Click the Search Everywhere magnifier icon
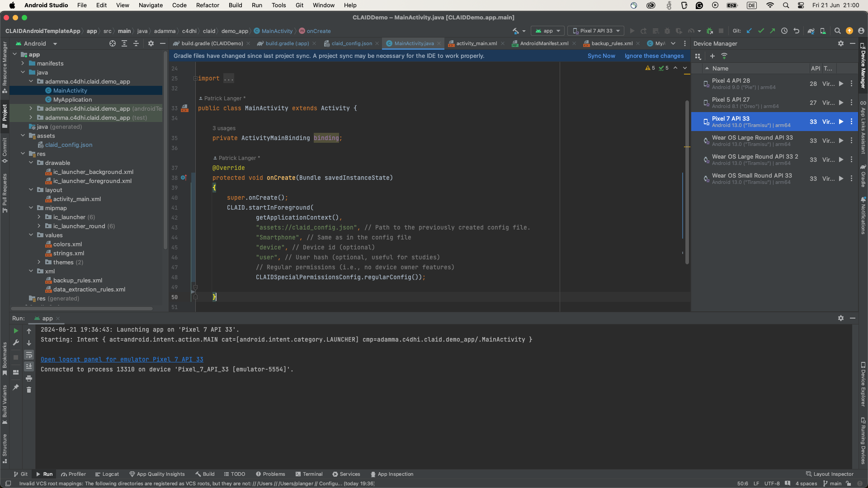The width and height of the screenshot is (868, 488). pyautogui.click(x=837, y=31)
